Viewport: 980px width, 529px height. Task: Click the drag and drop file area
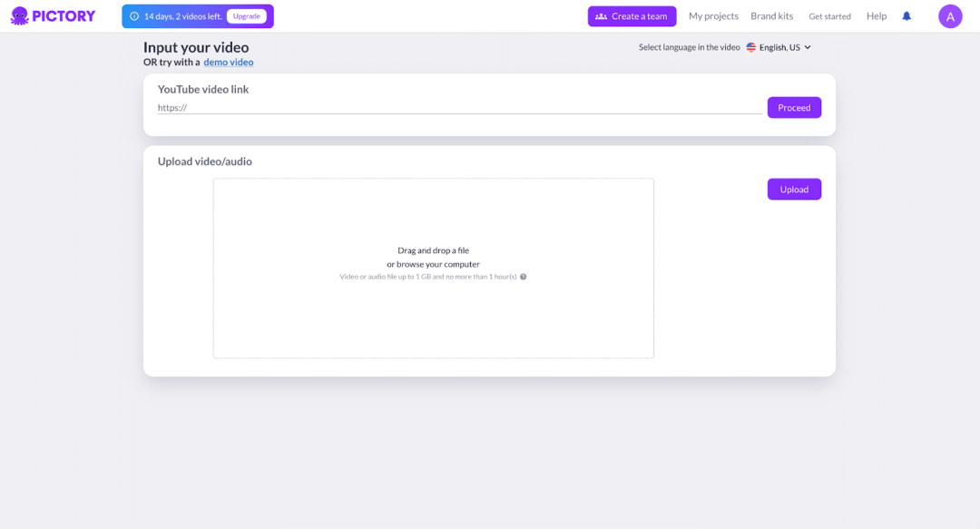click(433, 269)
